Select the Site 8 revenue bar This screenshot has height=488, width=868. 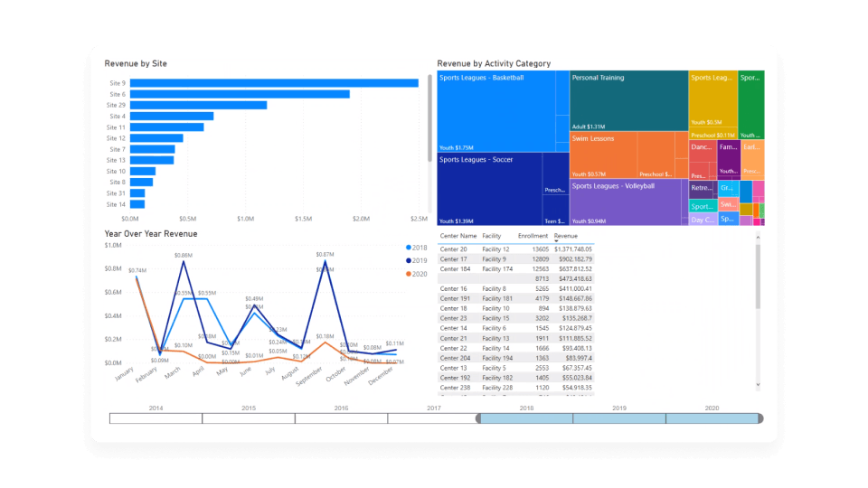point(141,182)
